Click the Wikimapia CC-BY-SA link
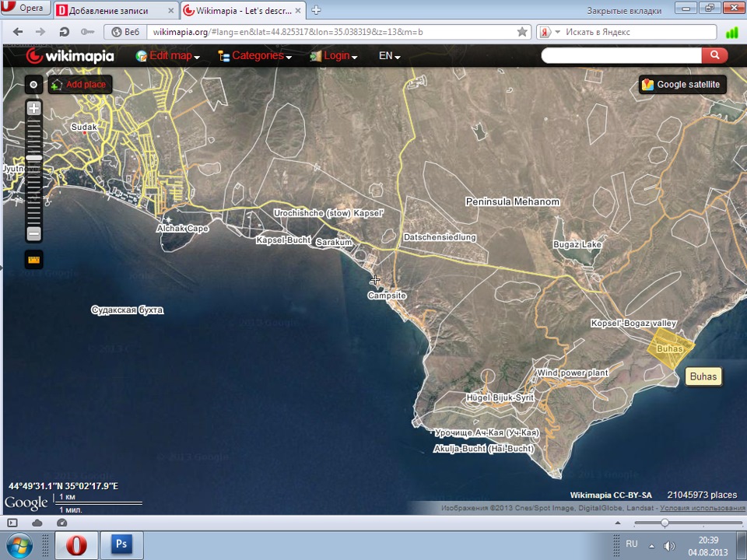Image resolution: width=747 pixels, height=560 pixels. coord(611,495)
